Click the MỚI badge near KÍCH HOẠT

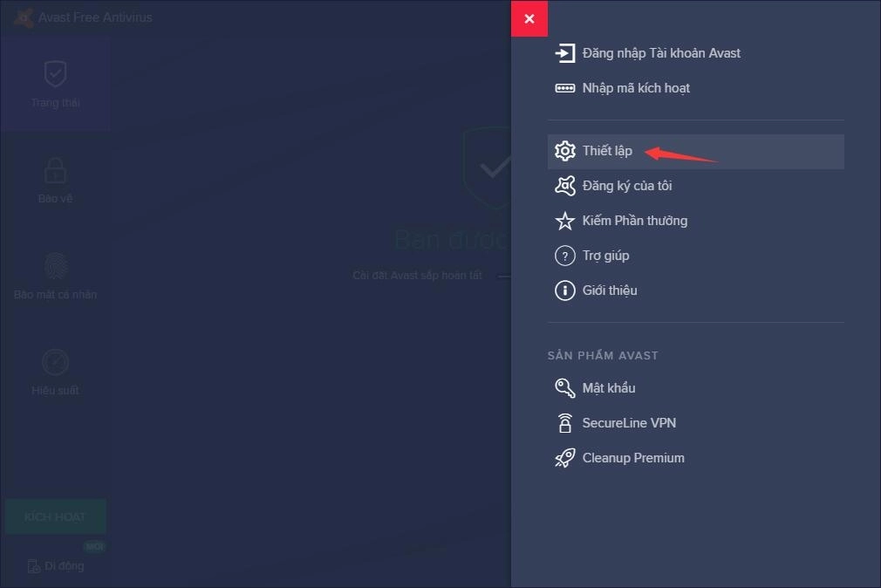(x=94, y=546)
